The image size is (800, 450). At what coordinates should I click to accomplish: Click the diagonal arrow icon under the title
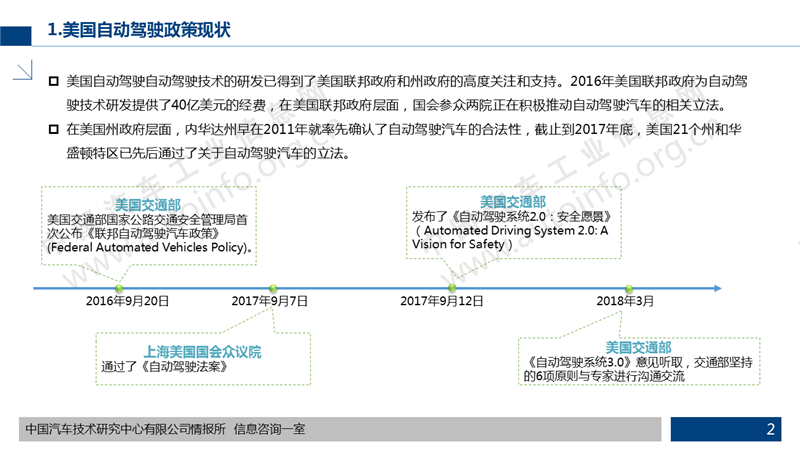click(23, 70)
